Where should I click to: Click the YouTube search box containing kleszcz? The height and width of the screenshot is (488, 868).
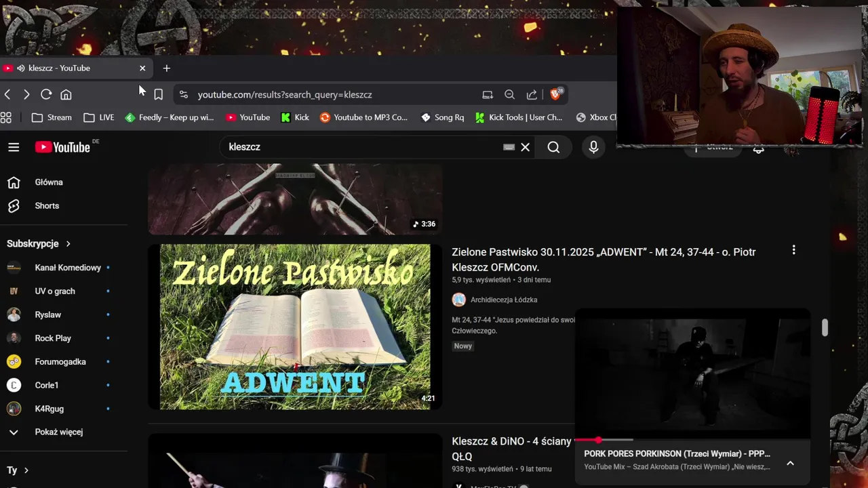[x=363, y=147]
